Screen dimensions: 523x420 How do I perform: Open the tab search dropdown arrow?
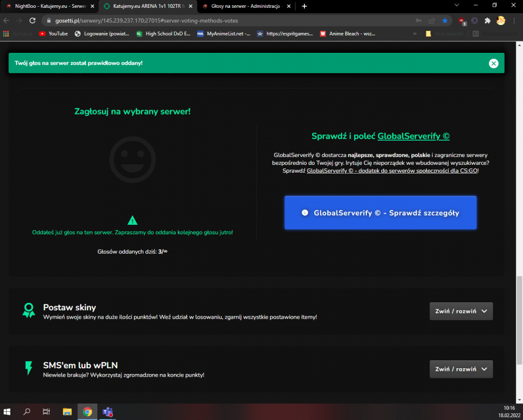457,5
